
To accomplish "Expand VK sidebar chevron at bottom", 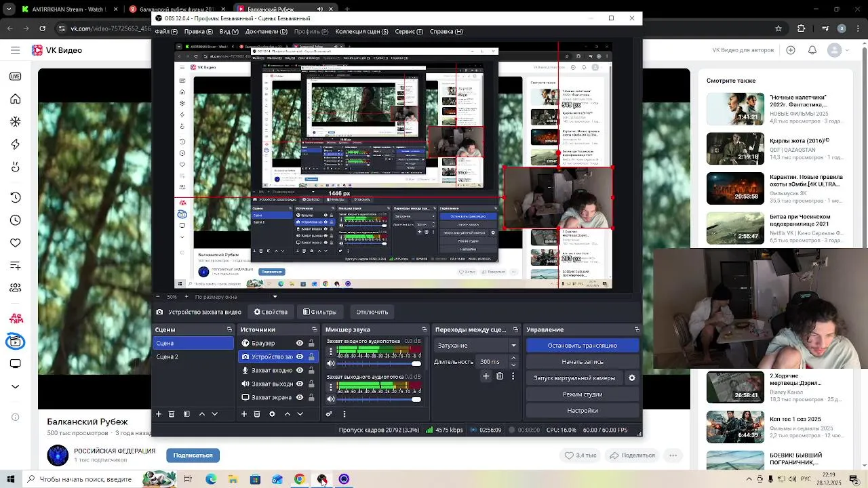I will (x=15, y=387).
